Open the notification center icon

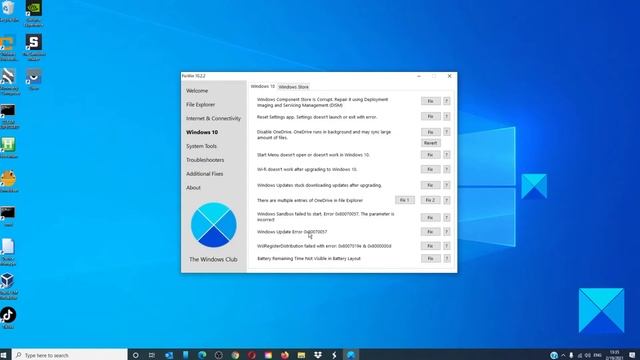632,355
